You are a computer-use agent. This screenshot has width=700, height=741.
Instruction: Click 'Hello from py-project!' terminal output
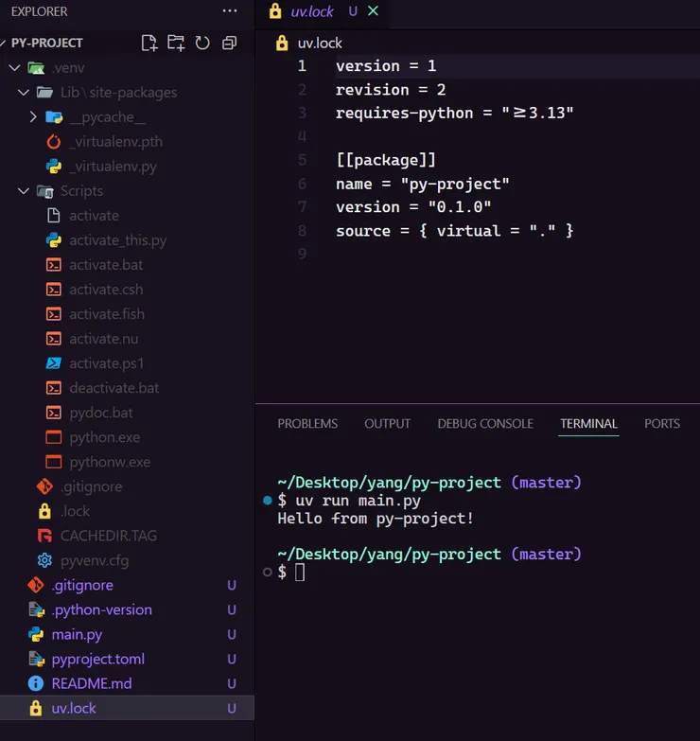tap(376, 519)
